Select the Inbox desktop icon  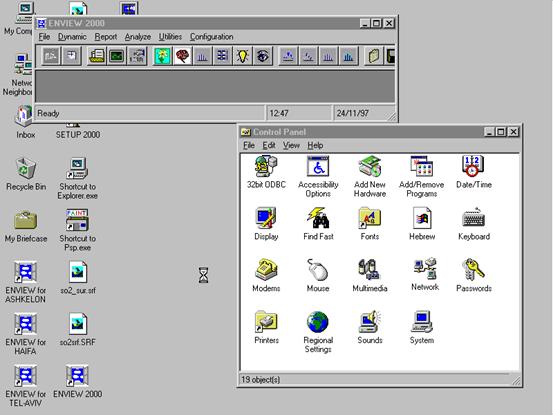tap(25, 122)
